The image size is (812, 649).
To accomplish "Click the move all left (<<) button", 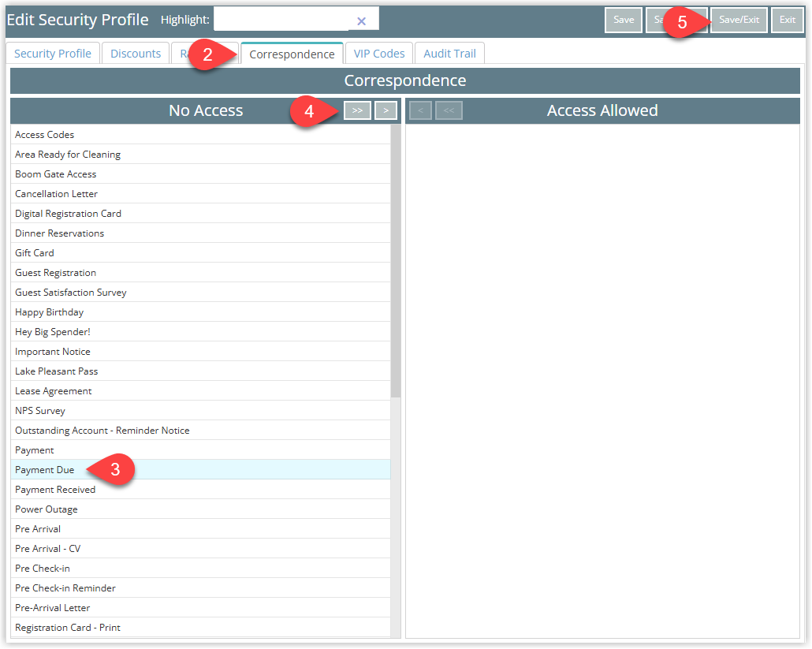I will [x=449, y=110].
